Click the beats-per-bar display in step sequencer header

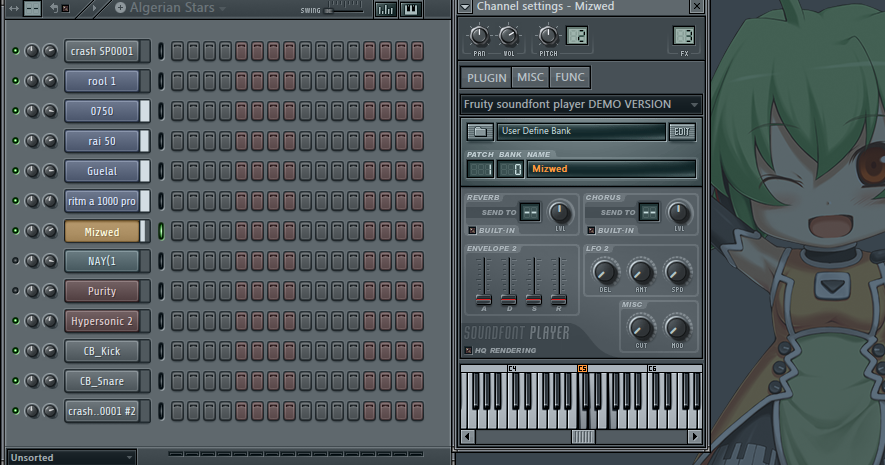(32, 8)
